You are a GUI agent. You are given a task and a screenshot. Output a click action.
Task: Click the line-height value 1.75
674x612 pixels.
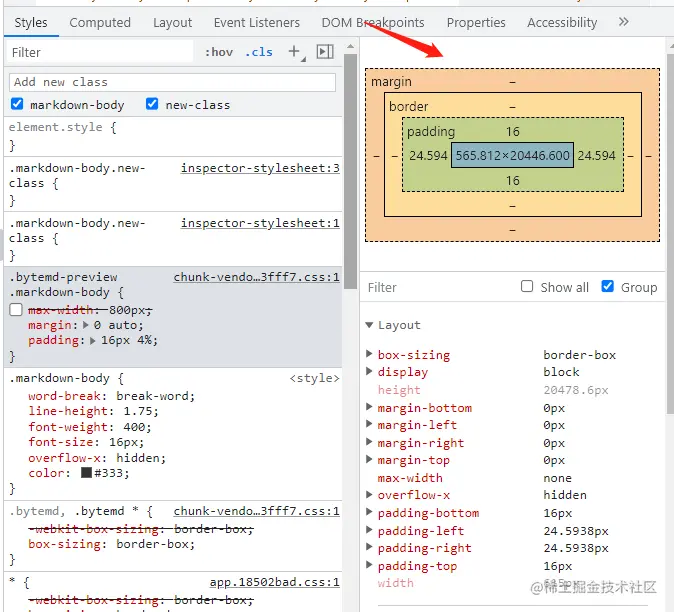138,411
